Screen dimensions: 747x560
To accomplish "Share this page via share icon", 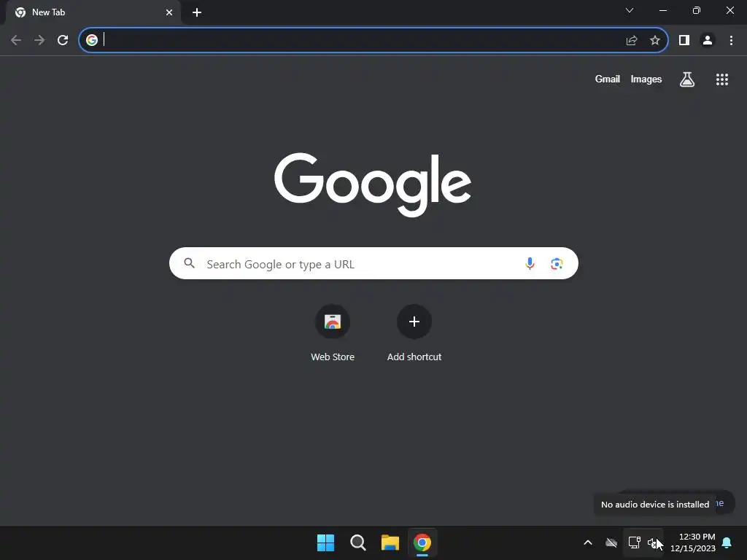I will click(x=632, y=41).
